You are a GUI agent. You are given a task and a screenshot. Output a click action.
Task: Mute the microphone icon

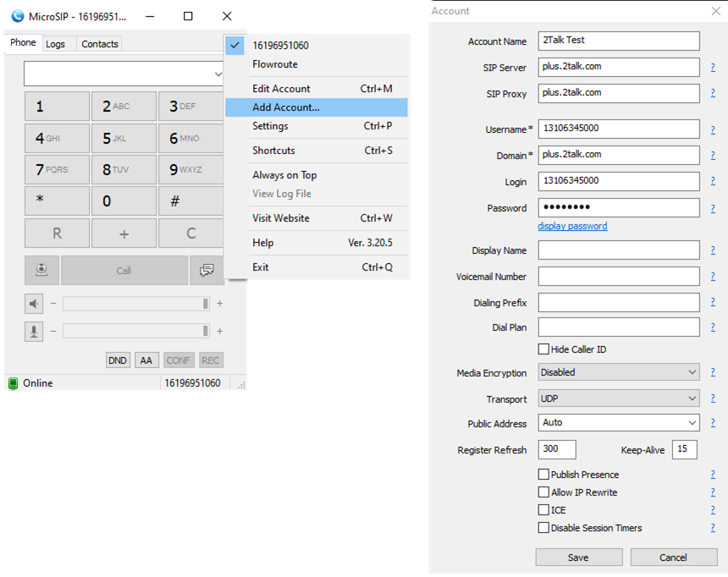(x=34, y=332)
